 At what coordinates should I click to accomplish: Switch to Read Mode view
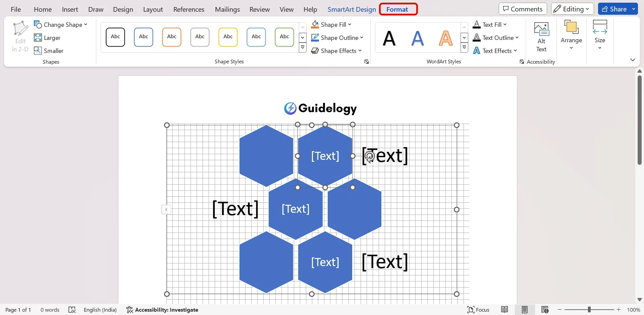click(x=504, y=310)
